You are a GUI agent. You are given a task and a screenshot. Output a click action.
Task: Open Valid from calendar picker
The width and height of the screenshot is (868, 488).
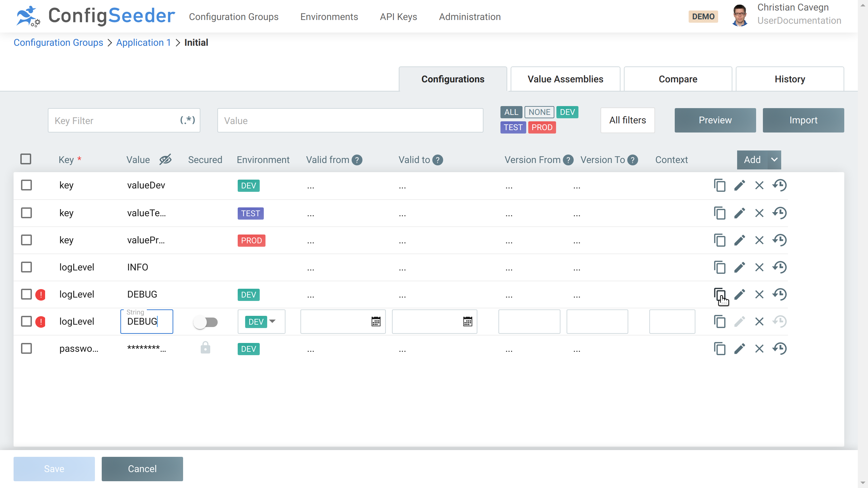[376, 322]
